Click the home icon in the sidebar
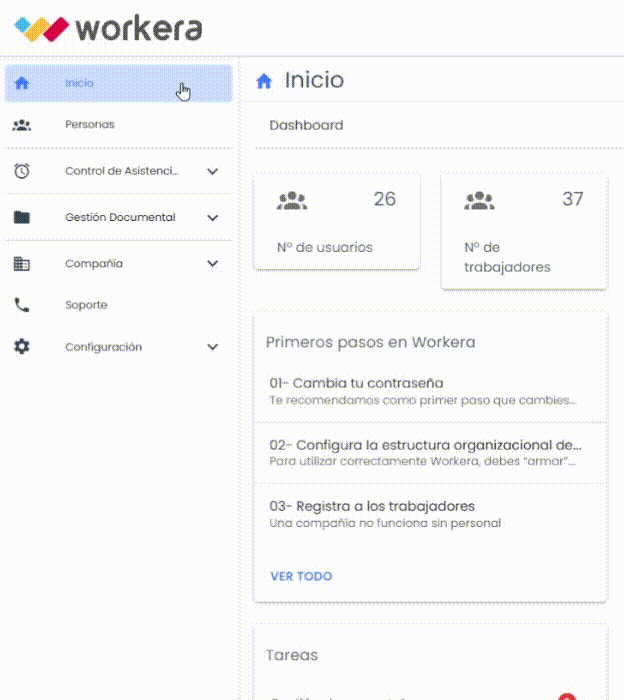 pyautogui.click(x=22, y=83)
